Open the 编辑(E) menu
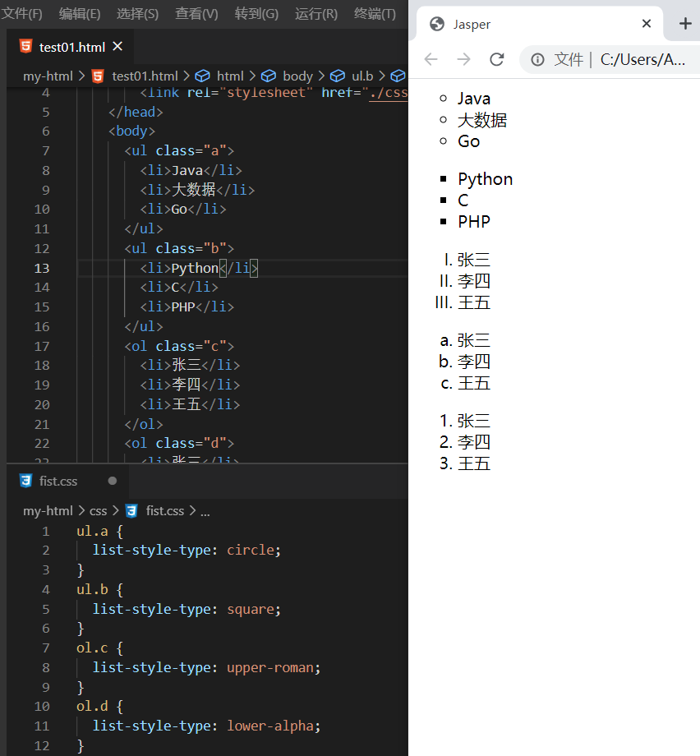 (80, 13)
